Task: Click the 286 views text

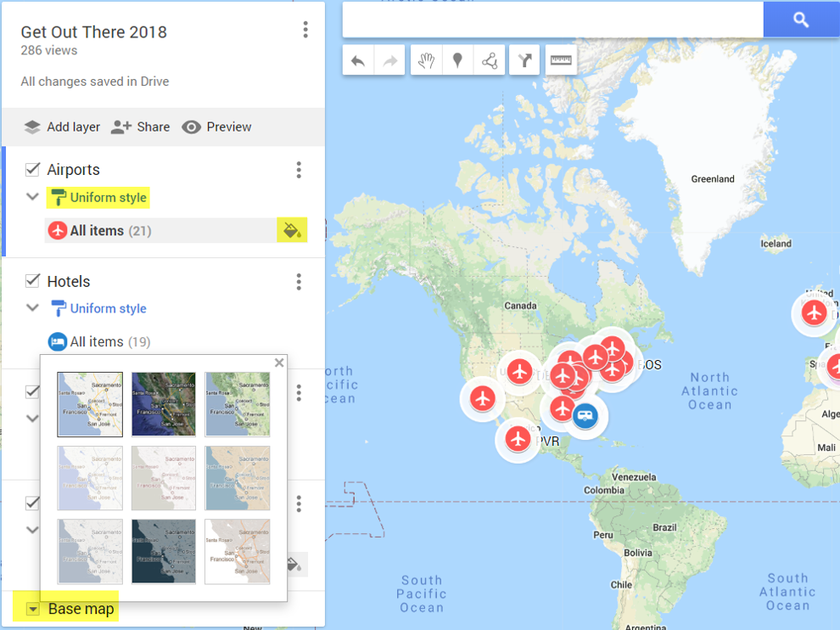Action: pos(48,50)
